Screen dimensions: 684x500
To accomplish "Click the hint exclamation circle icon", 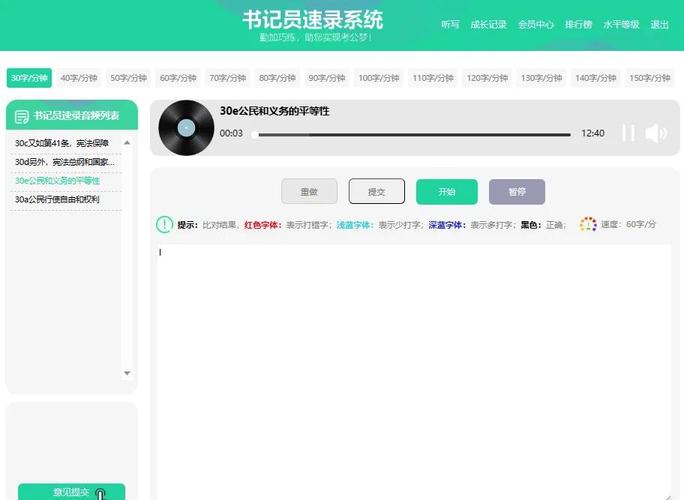I will [164, 225].
